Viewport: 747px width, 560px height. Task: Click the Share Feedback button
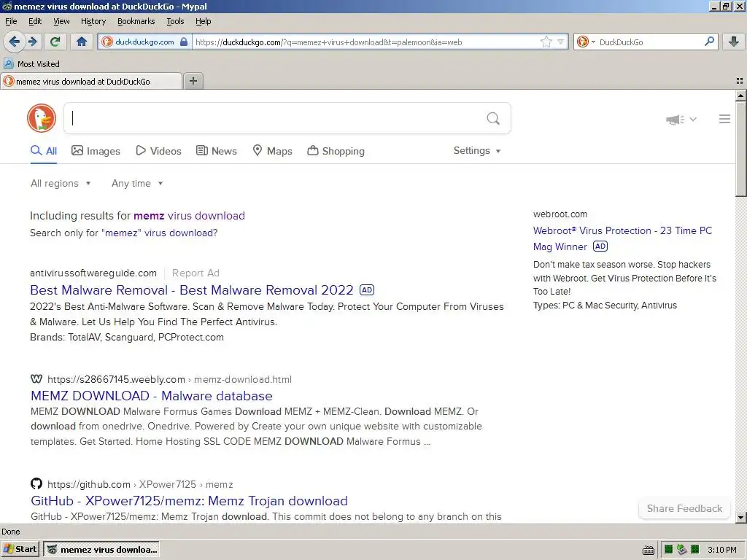[684, 508]
